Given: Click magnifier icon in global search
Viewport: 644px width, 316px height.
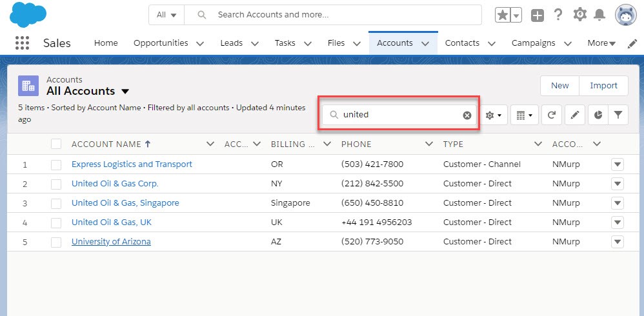Looking at the screenshot, I should [x=202, y=15].
